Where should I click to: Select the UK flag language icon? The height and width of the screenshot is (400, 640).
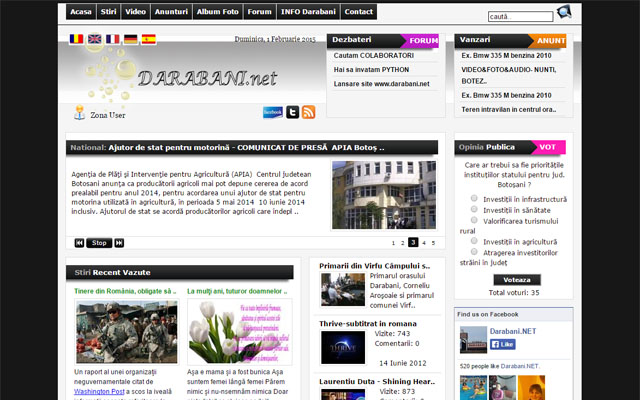coord(95,39)
